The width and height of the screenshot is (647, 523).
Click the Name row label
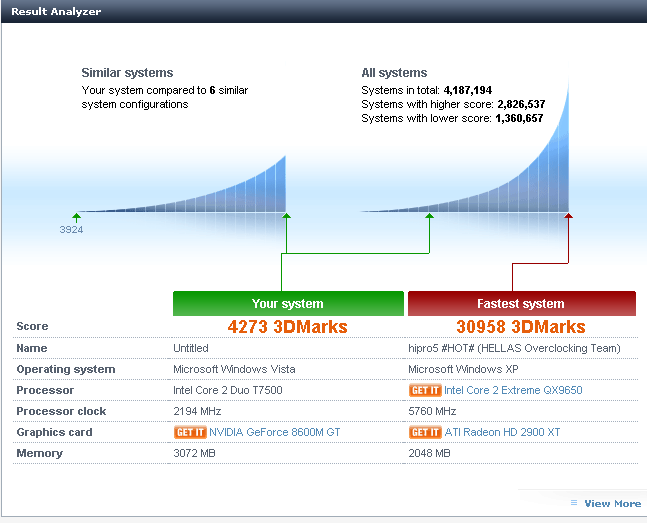click(x=32, y=348)
